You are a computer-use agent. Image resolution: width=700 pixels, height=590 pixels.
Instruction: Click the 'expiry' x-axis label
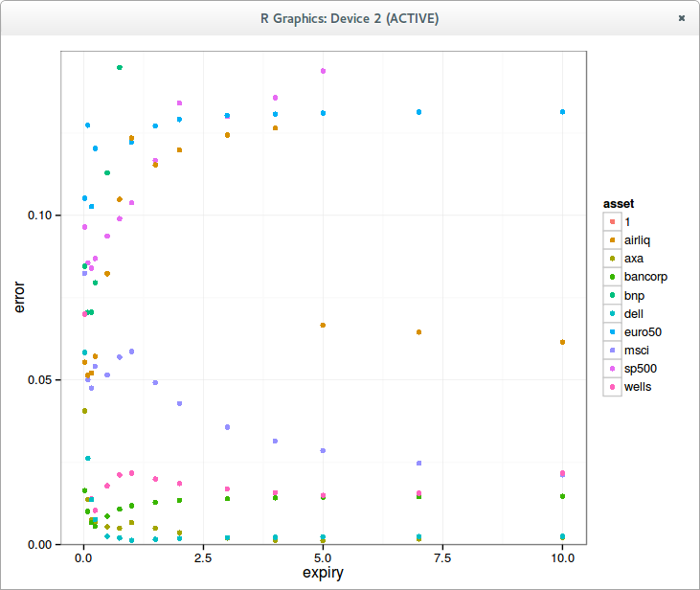[x=323, y=573]
